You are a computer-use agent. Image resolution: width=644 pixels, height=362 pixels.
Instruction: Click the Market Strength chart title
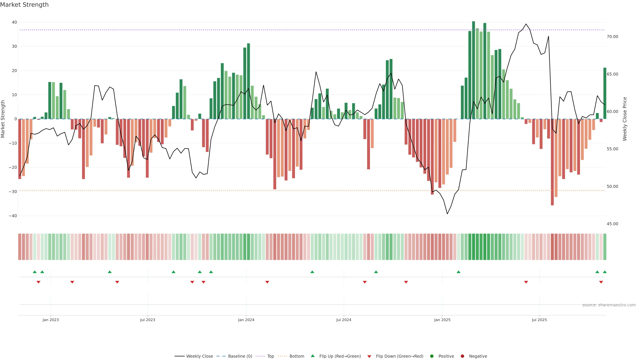pos(24,5)
